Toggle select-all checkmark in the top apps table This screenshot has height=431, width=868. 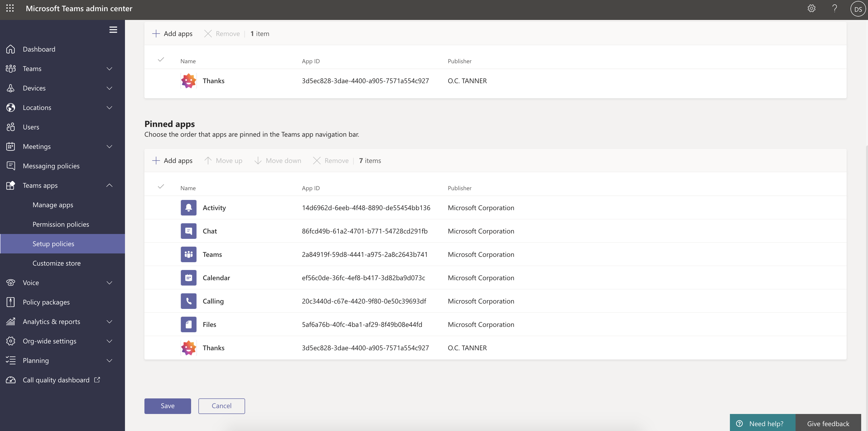pos(161,60)
